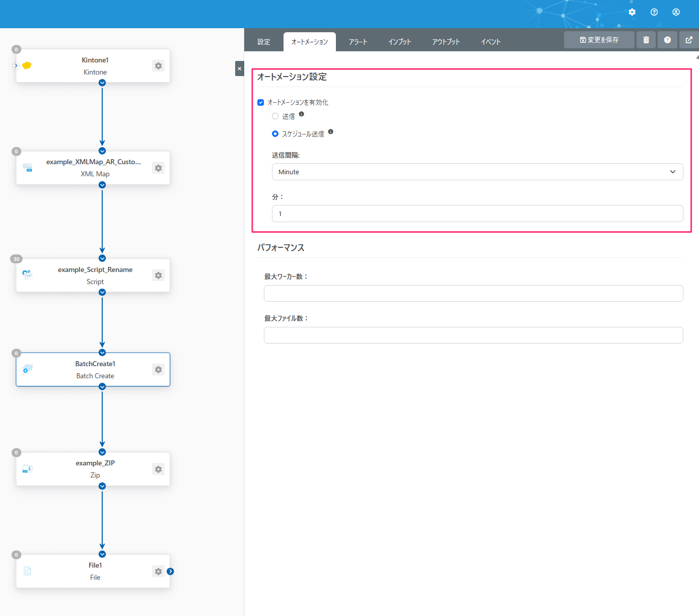Open gear settings for example_ZIP connector

point(159,469)
